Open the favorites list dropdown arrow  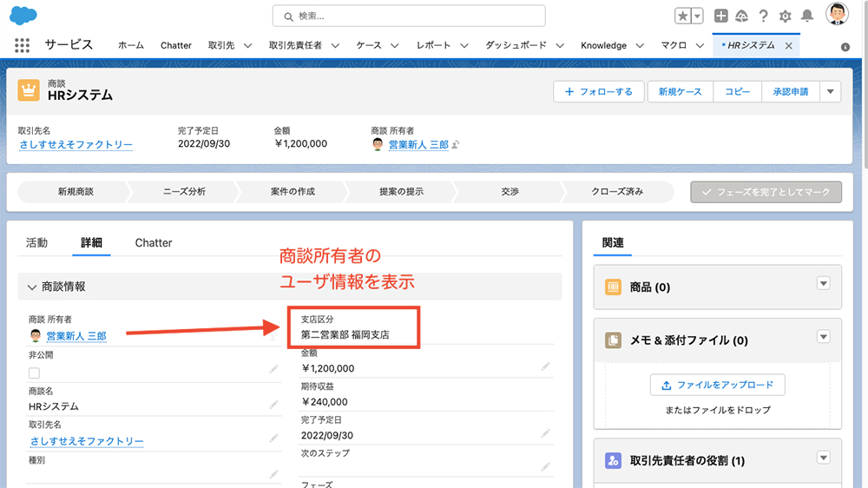698,16
